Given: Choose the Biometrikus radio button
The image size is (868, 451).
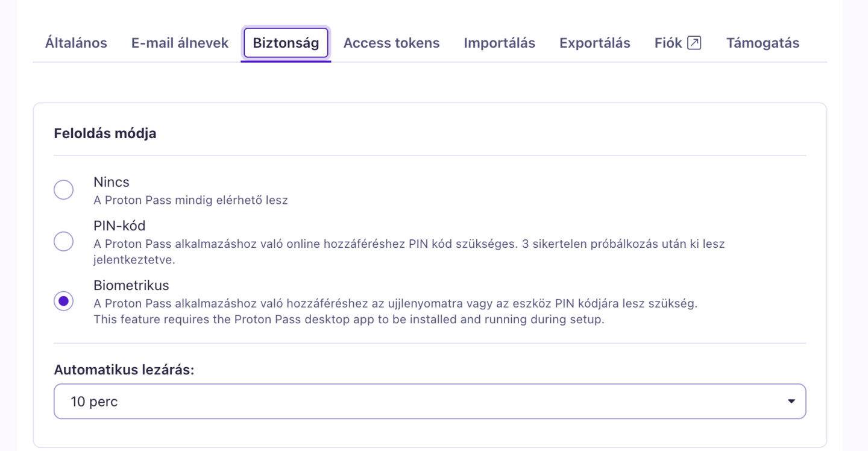Looking at the screenshot, I should click(x=64, y=301).
